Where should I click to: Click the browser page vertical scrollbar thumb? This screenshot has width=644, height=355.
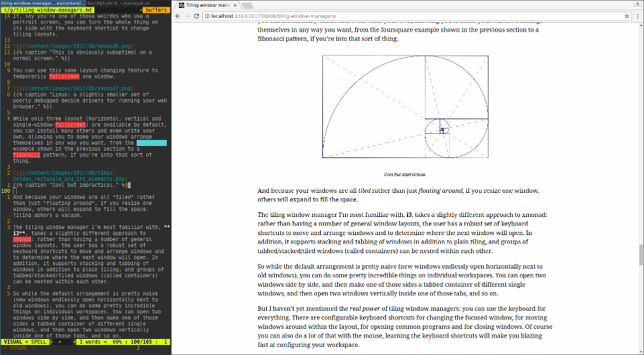click(641, 255)
